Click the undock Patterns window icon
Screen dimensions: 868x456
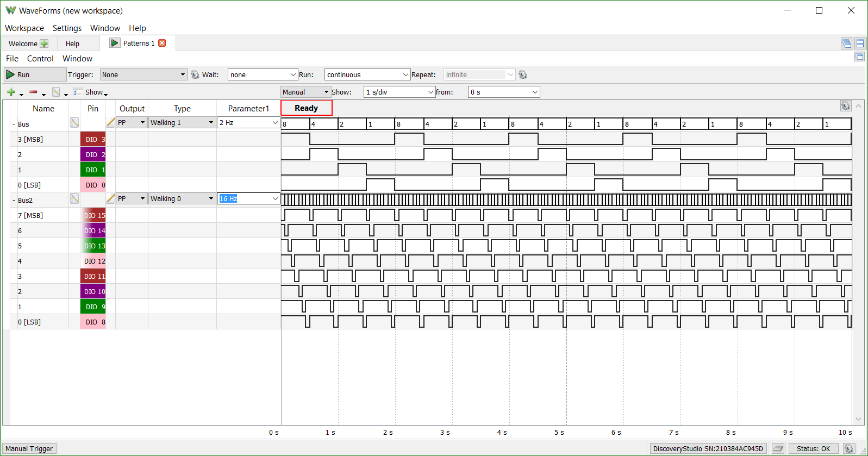[859, 57]
